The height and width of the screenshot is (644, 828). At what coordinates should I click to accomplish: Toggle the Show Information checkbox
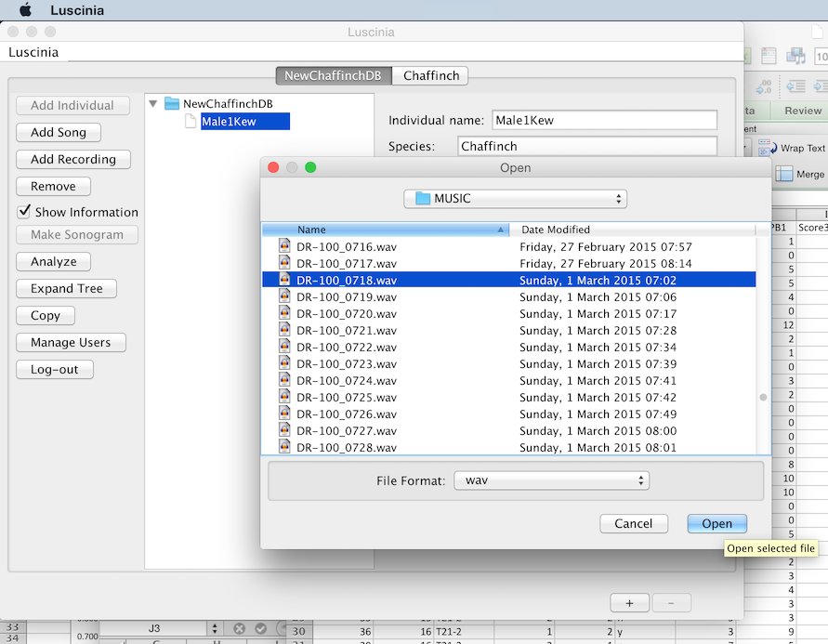[x=24, y=212]
